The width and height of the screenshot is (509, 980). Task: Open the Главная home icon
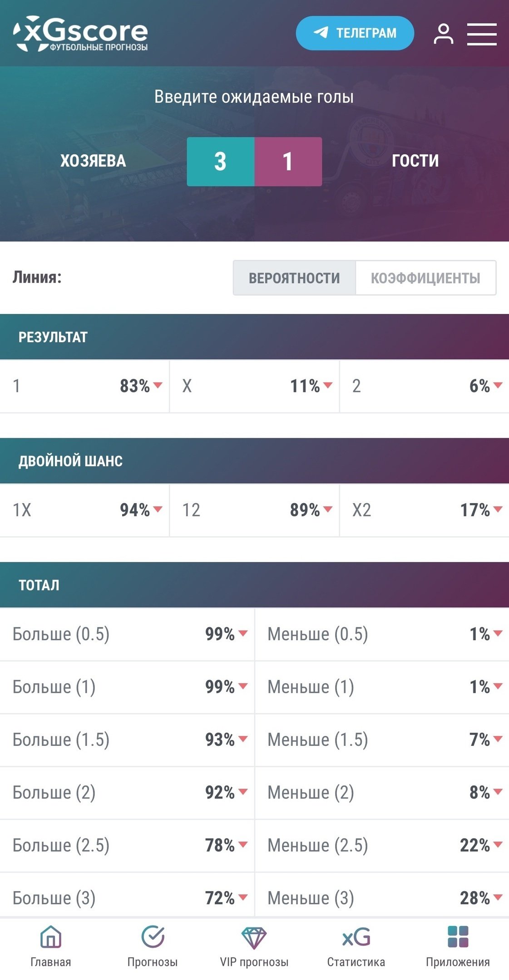pyautogui.click(x=51, y=937)
